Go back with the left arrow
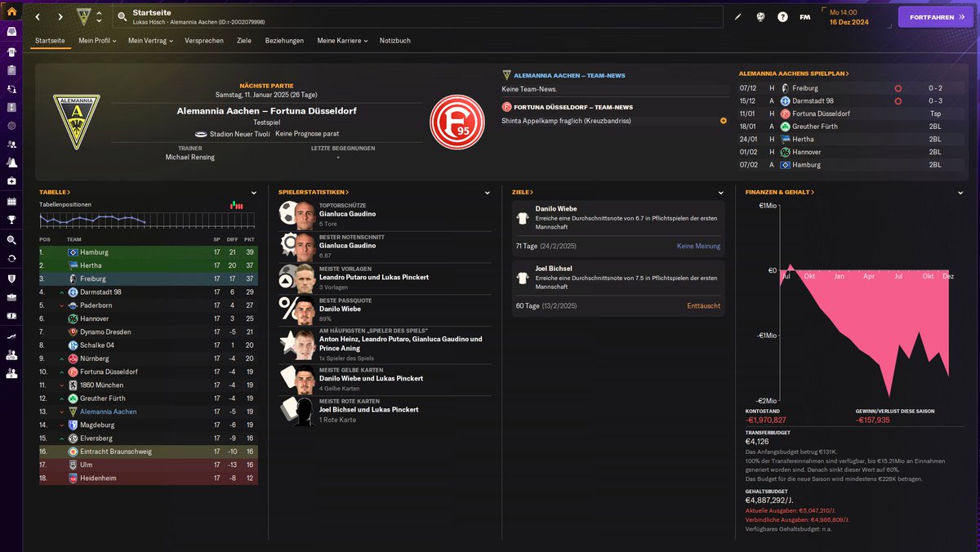Screen dimensions: 980x552 [x=38, y=16]
